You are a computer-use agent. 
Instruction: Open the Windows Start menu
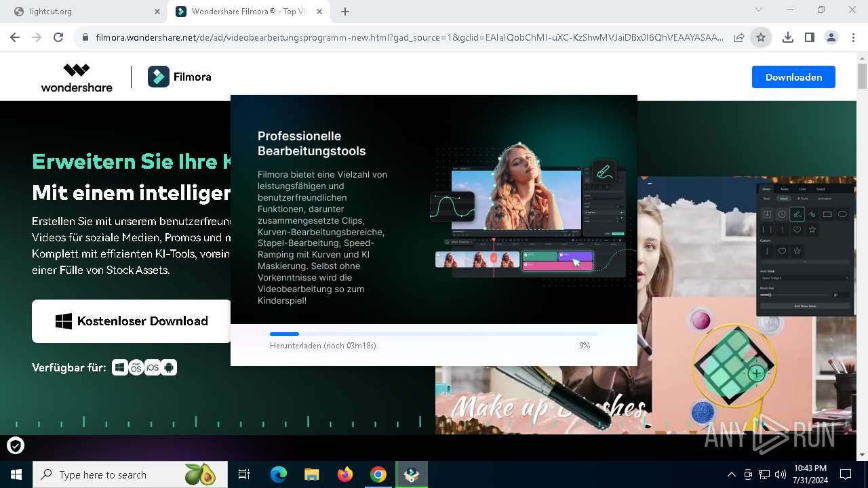coord(16,474)
